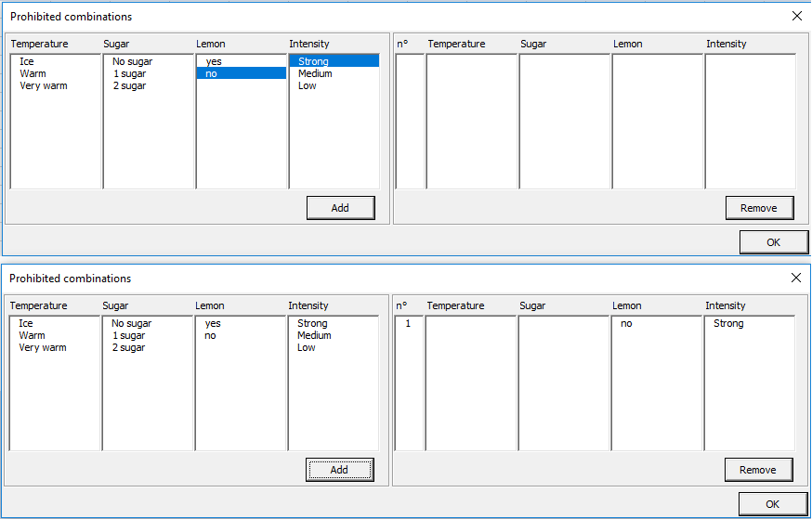Choose 1 sugar in upper dialog

pyautogui.click(x=129, y=74)
